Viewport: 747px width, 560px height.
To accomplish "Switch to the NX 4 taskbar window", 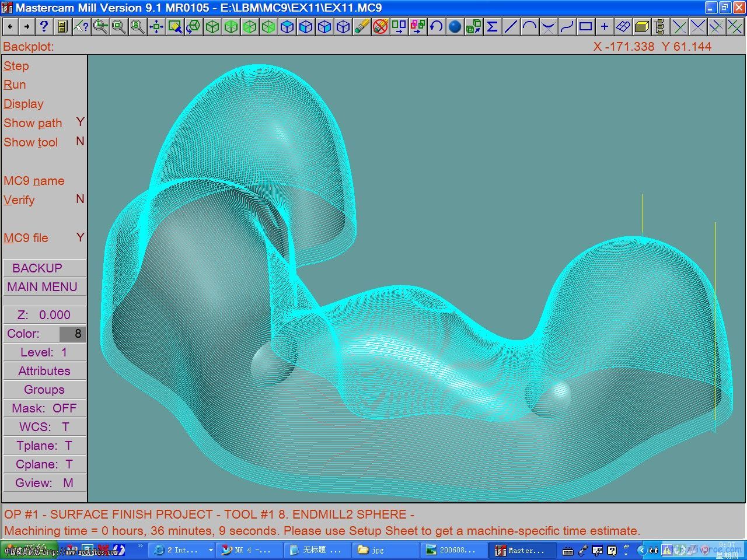I will [x=249, y=550].
